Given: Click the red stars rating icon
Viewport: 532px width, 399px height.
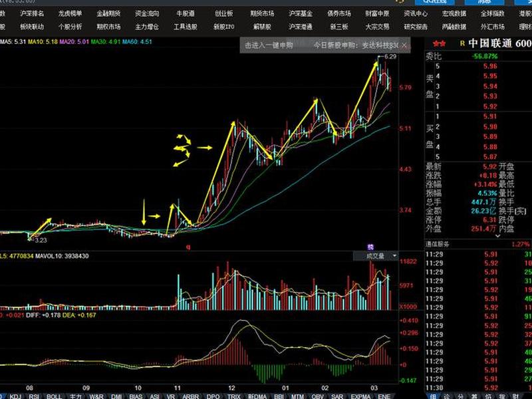Looking at the screenshot, I should tap(440, 44).
